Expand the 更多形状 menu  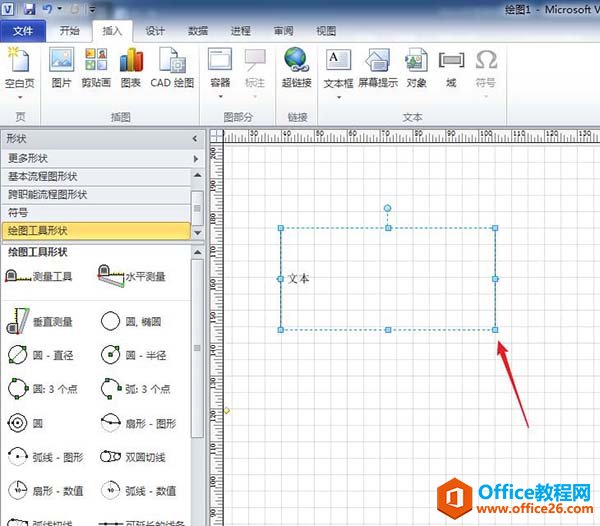tap(102, 158)
